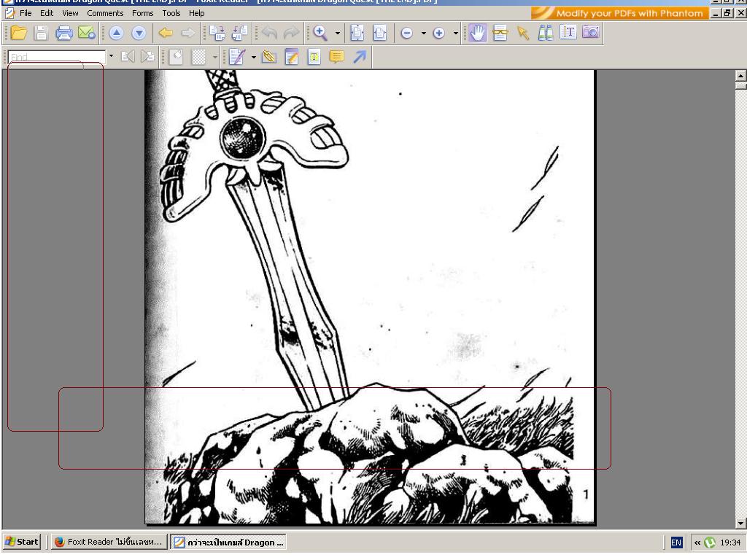This screenshot has height=560, width=747.
Task: Click the checkered pattern toolbar icon
Action: (x=198, y=57)
